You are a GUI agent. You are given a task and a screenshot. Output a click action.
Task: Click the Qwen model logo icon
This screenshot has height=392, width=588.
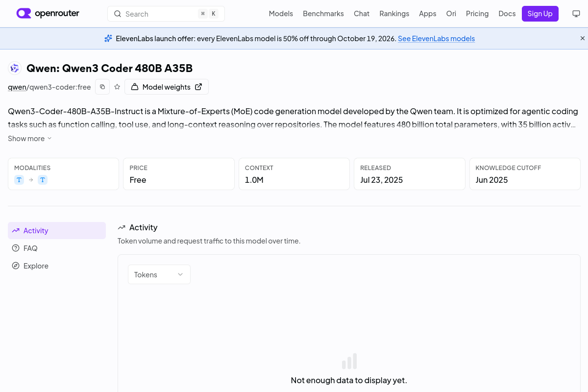pos(15,68)
